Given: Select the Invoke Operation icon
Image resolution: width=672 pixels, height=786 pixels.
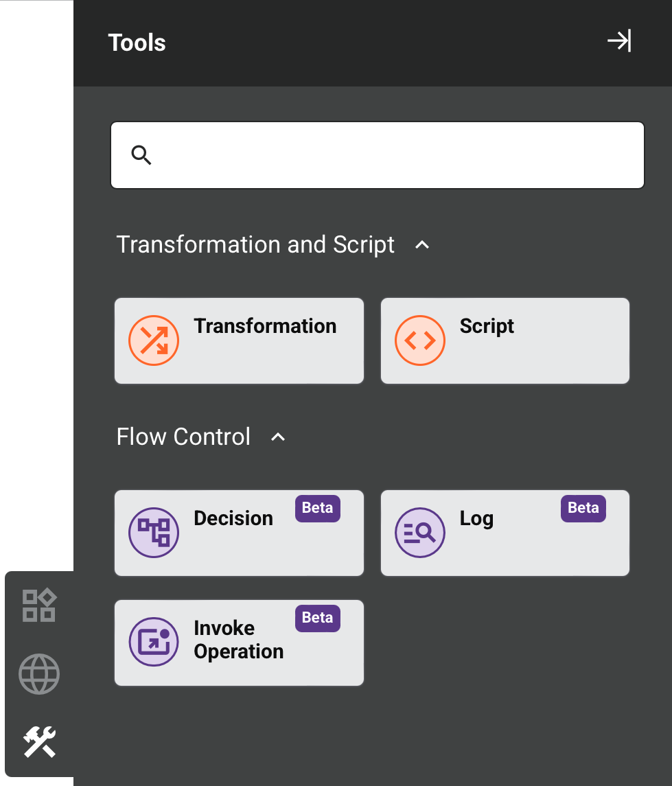Looking at the screenshot, I should 154,642.
